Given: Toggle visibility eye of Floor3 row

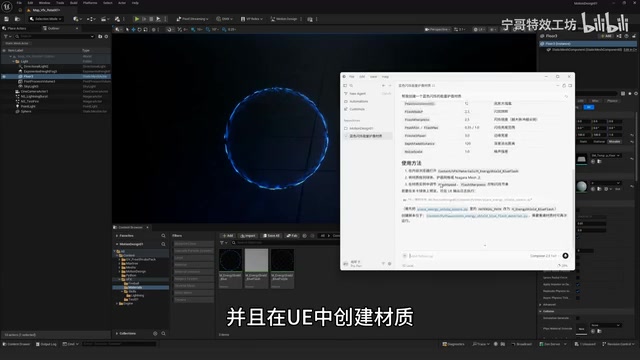Looking at the screenshot, I should tap(4, 76).
